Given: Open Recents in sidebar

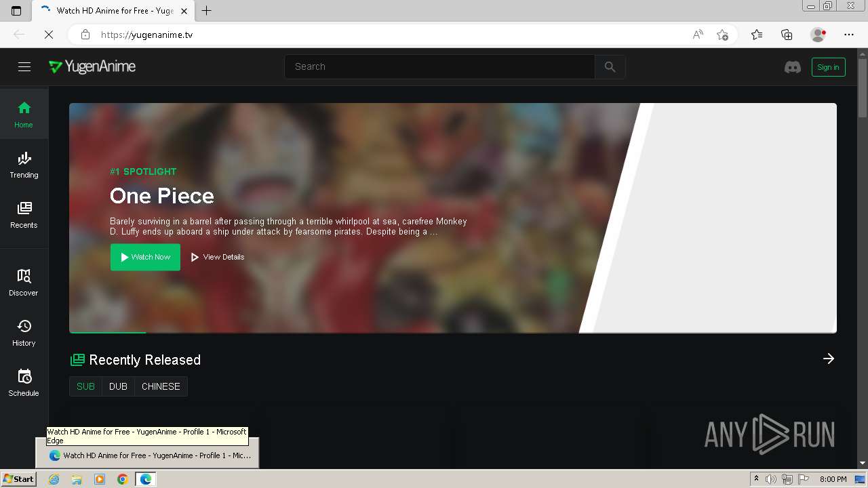Looking at the screenshot, I should point(24,214).
